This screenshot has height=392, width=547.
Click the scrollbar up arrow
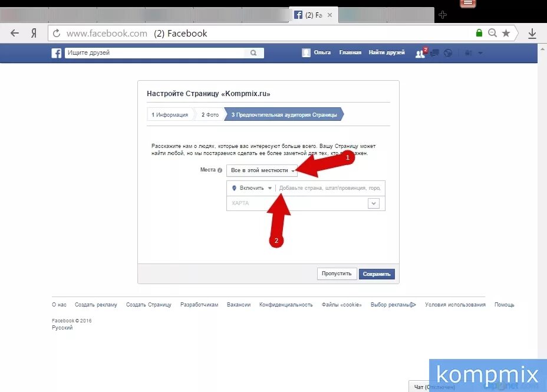(542, 49)
